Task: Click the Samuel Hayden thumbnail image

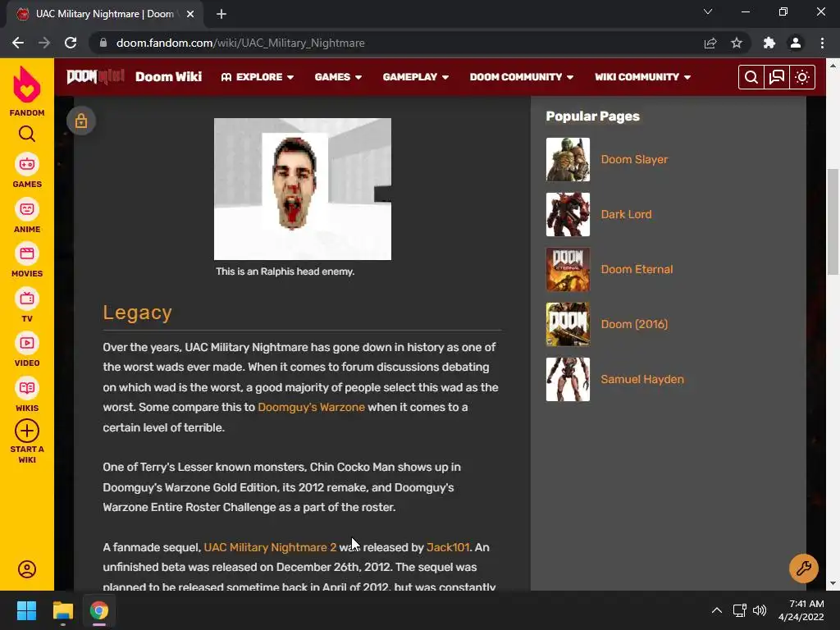Action: coord(568,379)
